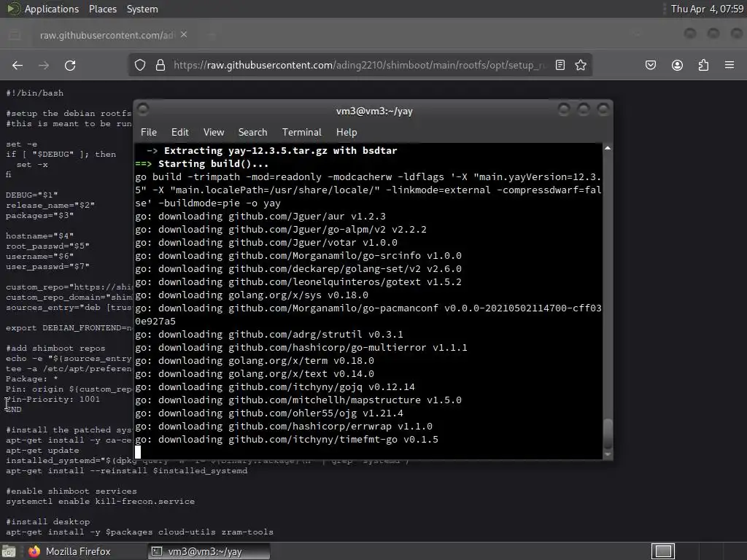Viewport: 747px width, 560px height.
Task: Click the terminal vertical scrollbar thumb
Action: click(x=608, y=433)
